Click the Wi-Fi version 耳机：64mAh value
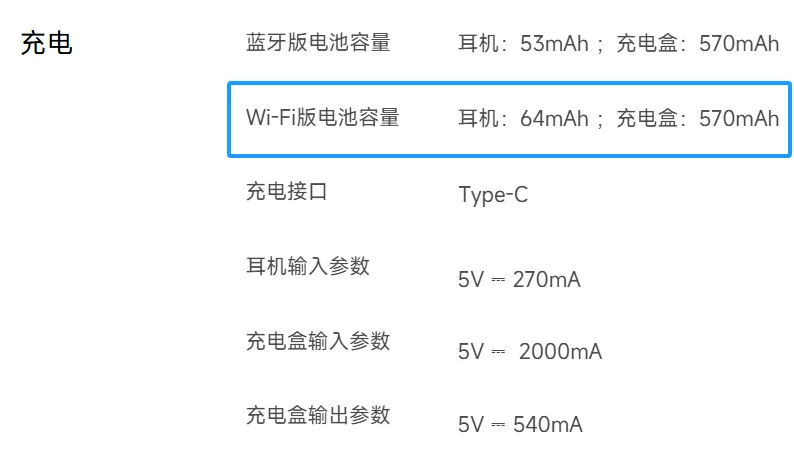The width and height of the screenshot is (794, 459). click(523, 119)
